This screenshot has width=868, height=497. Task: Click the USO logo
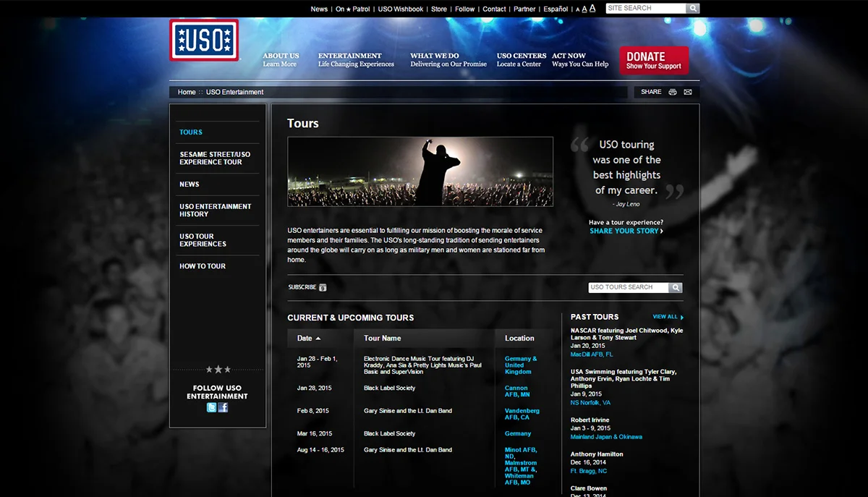point(204,41)
